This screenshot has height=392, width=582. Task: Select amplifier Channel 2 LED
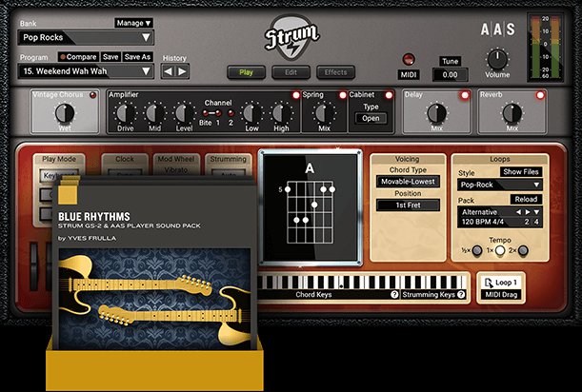click(231, 113)
